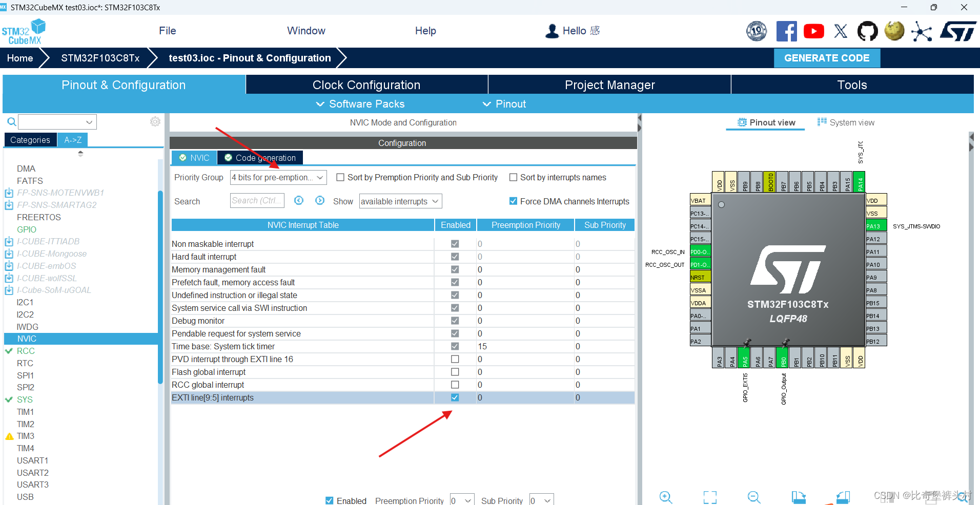
Task: Toggle the bottom Enabled checkbox
Action: click(x=329, y=500)
